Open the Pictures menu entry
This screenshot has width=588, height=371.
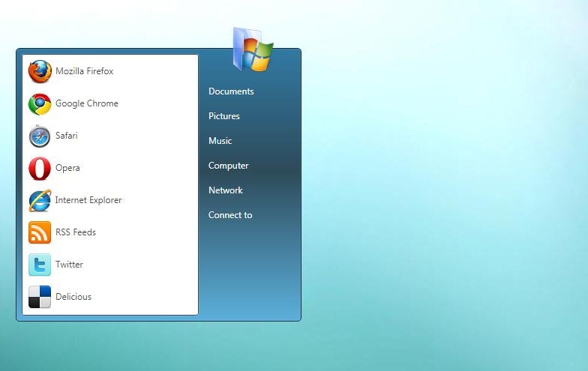click(x=224, y=116)
